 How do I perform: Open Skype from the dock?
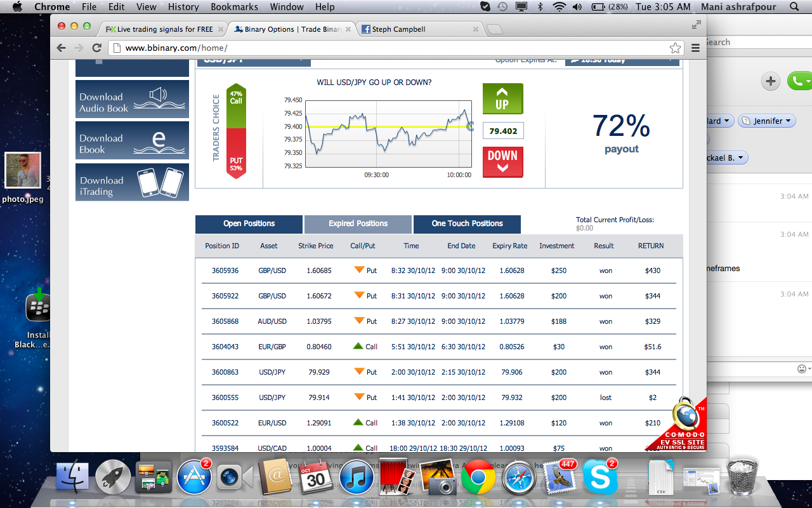600,478
